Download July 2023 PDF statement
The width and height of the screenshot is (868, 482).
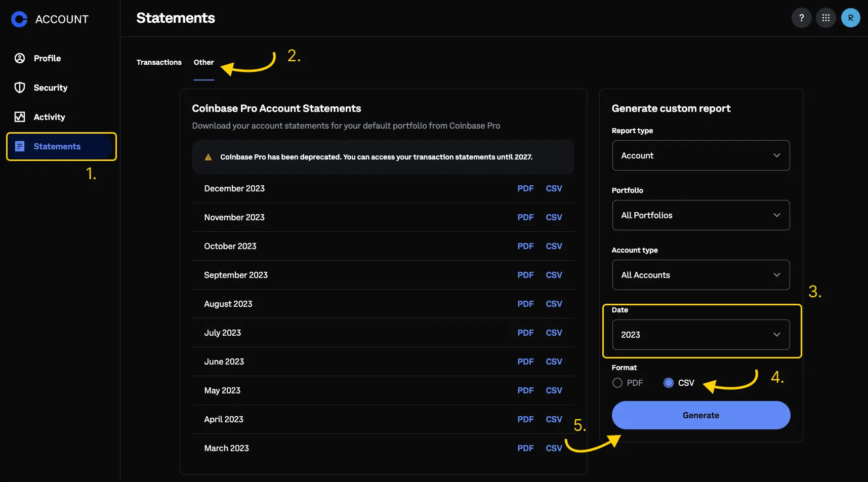tap(525, 333)
